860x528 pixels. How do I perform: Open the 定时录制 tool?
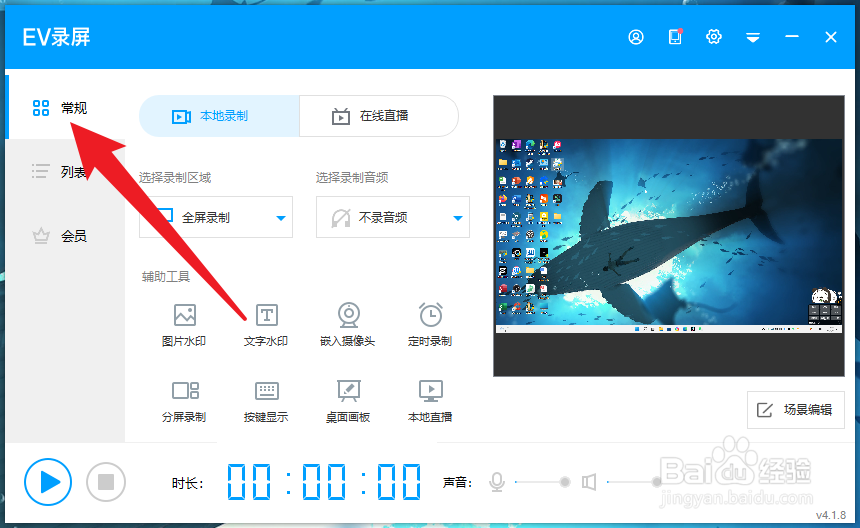430,325
